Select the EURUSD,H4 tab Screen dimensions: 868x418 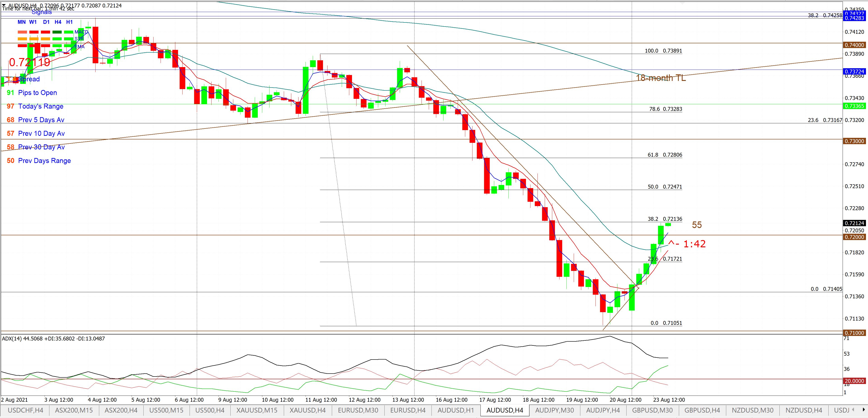(408, 410)
